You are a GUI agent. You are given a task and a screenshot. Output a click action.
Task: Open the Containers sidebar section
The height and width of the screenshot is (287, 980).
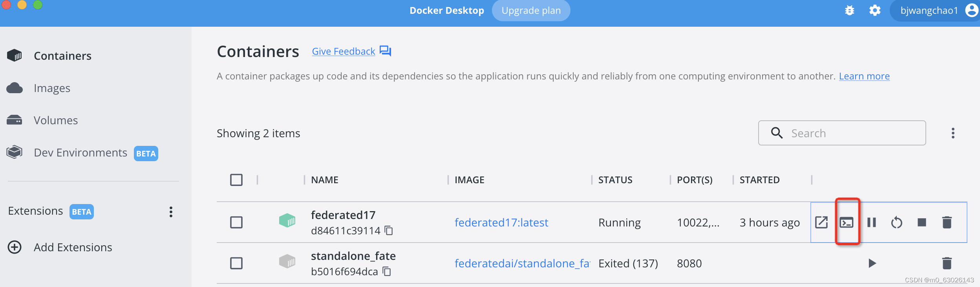(x=62, y=56)
